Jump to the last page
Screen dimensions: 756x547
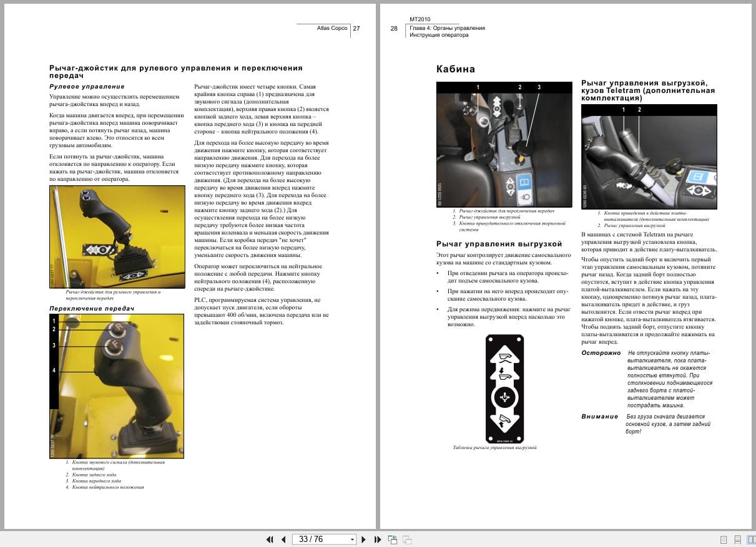377,540
